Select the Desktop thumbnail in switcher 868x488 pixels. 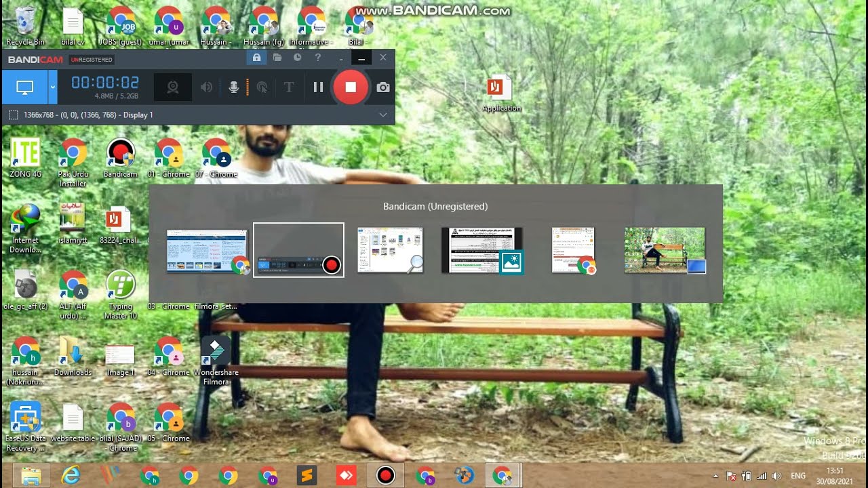[x=665, y=250]
